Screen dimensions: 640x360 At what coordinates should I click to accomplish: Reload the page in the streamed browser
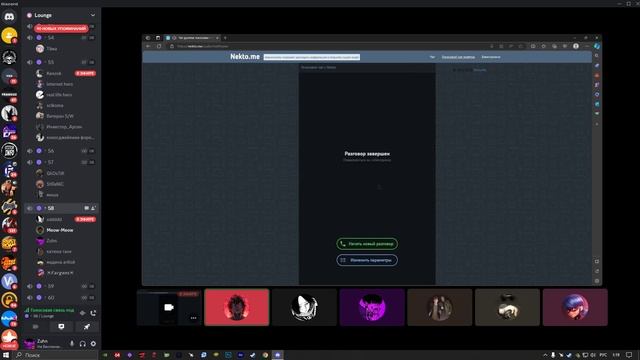pyautogui.click(x=159, y=46)
